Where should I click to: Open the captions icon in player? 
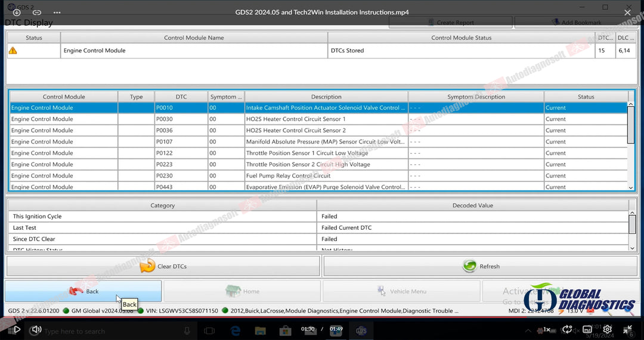587,329
